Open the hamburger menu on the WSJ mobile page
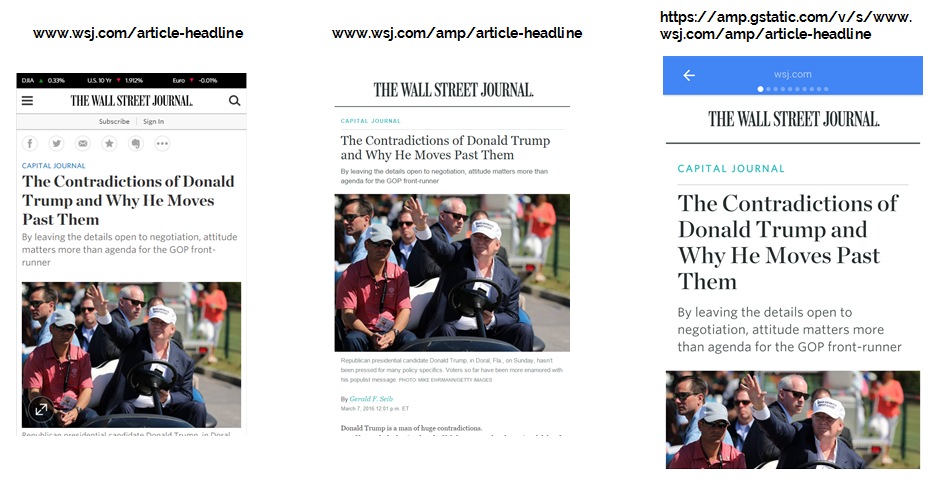940x497 pixels. click(28, 101)
